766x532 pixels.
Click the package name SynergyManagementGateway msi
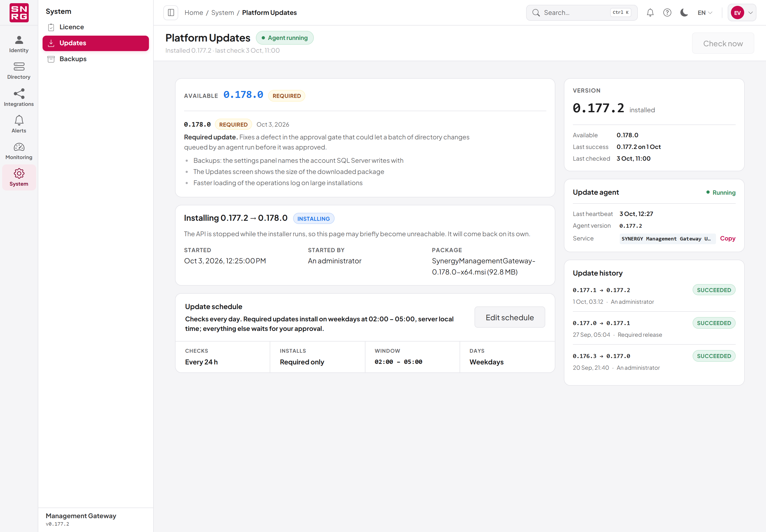click(x=483, y=266)
